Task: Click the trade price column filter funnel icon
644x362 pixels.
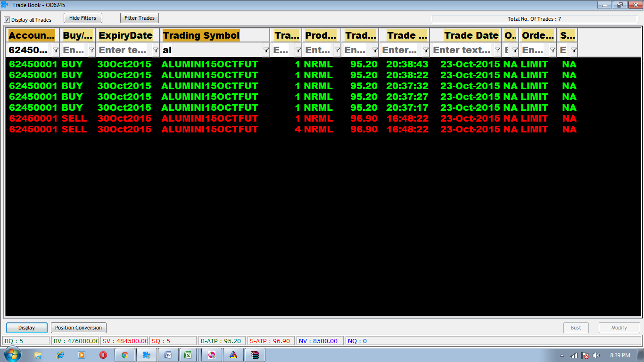Action: (x=375, y=50)
